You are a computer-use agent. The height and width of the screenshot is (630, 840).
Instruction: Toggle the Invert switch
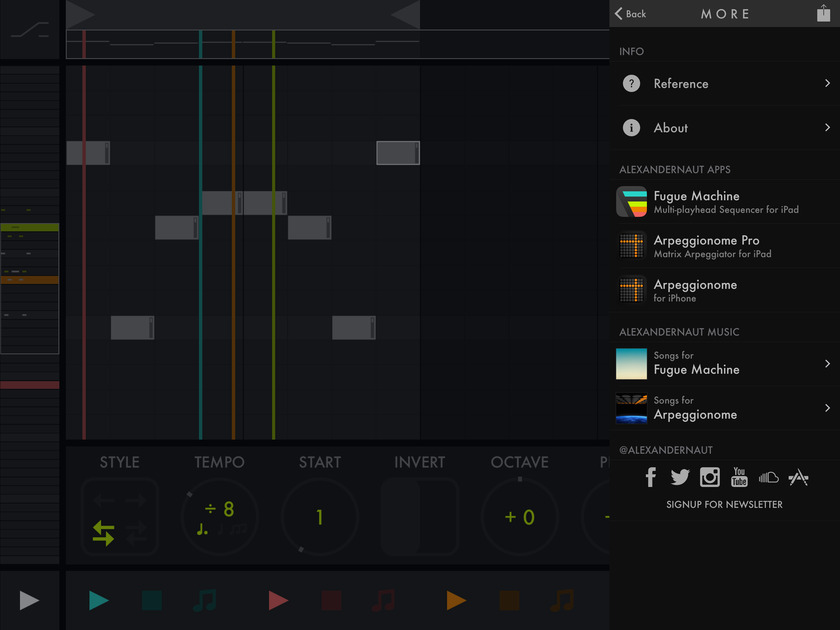pos(420,517)
